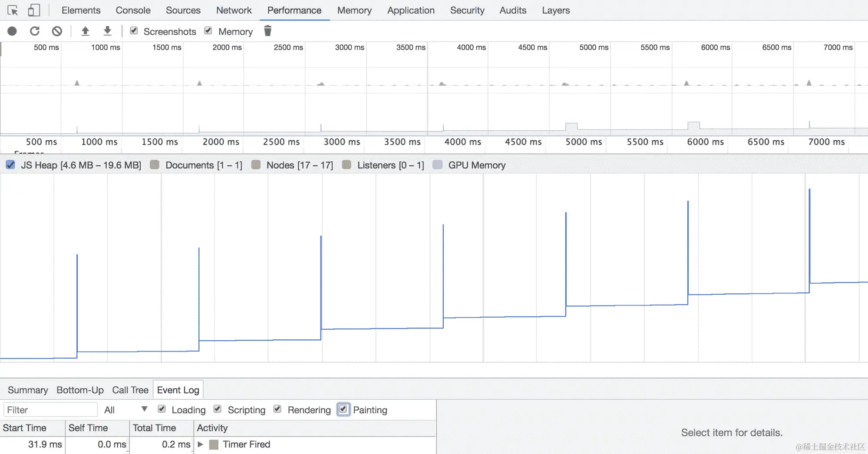Reload page and start profiling
This screenshot has height=454, width=868.
[35, 31]
